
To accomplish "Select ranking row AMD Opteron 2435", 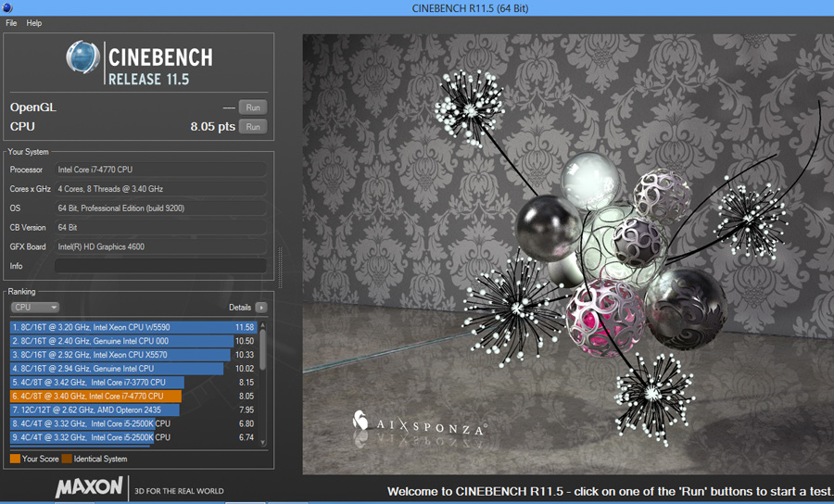I will tap(133, 409).
